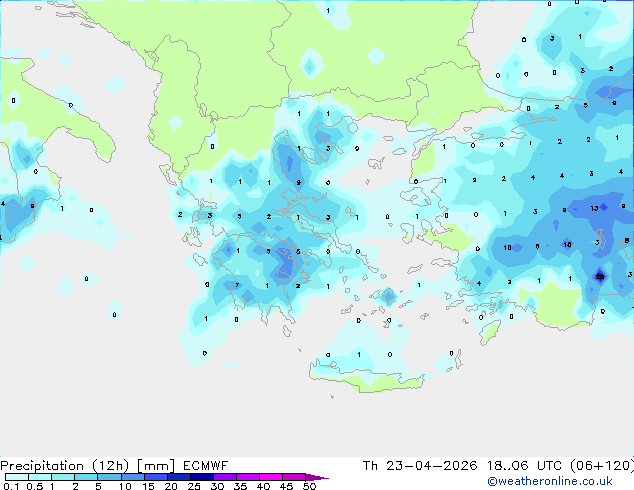634x490 pixels.
Task: Select the 30–35 mm purple legend swatch
Action: point(225,477)
